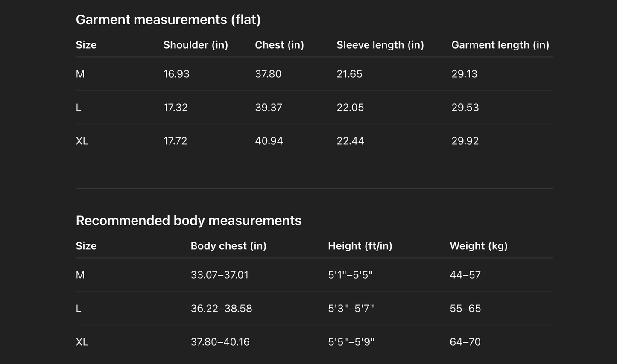Select the weight range 44–57
Screen dimensions: 617x364
(465, 275)
